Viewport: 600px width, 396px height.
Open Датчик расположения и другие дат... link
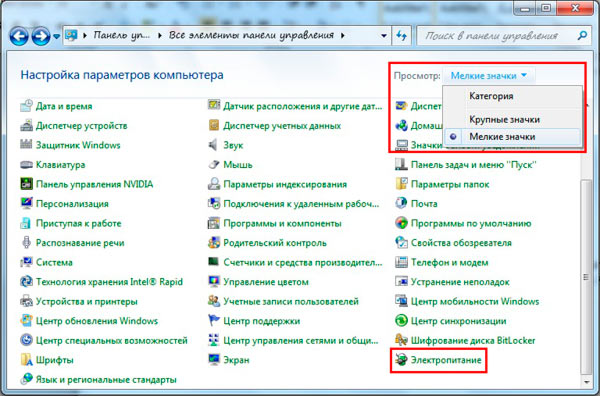pyautogui.click(x=303, y=106)
